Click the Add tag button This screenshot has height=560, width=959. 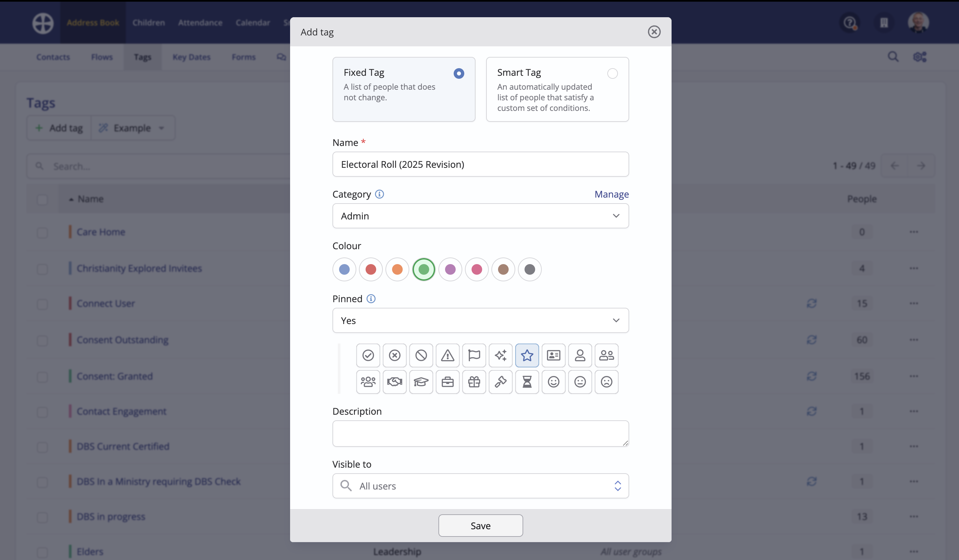click(x=59, y=128)
